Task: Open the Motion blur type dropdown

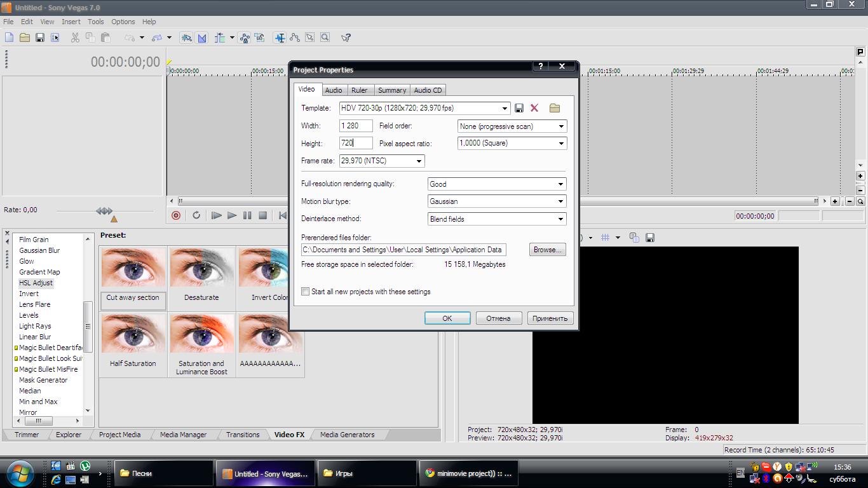Action: (560, 201)
